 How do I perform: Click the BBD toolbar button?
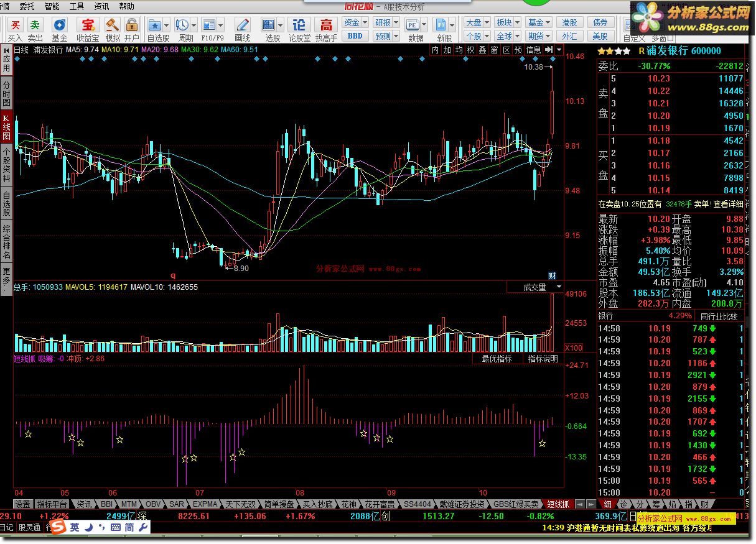(x=355, y=36)
